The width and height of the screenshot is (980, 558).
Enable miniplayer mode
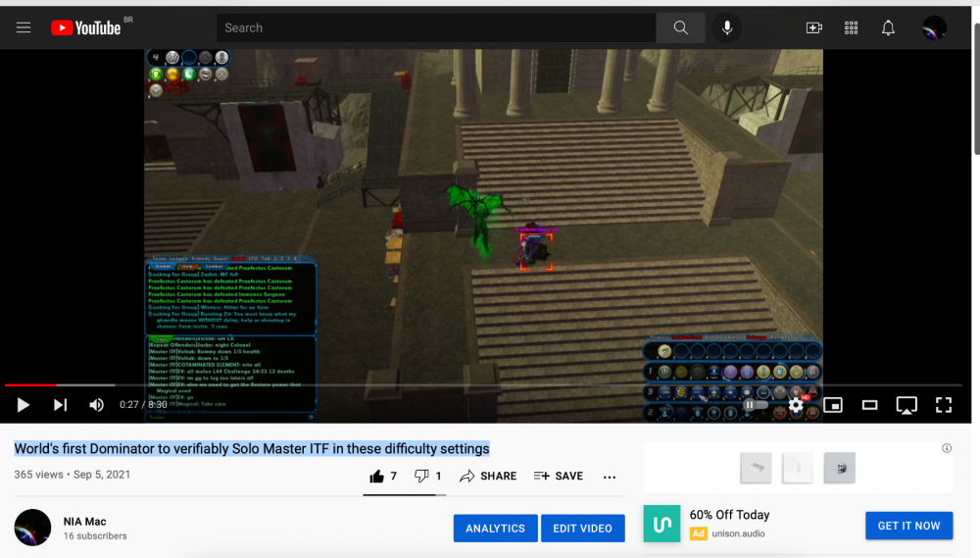(x=833, y=405)
